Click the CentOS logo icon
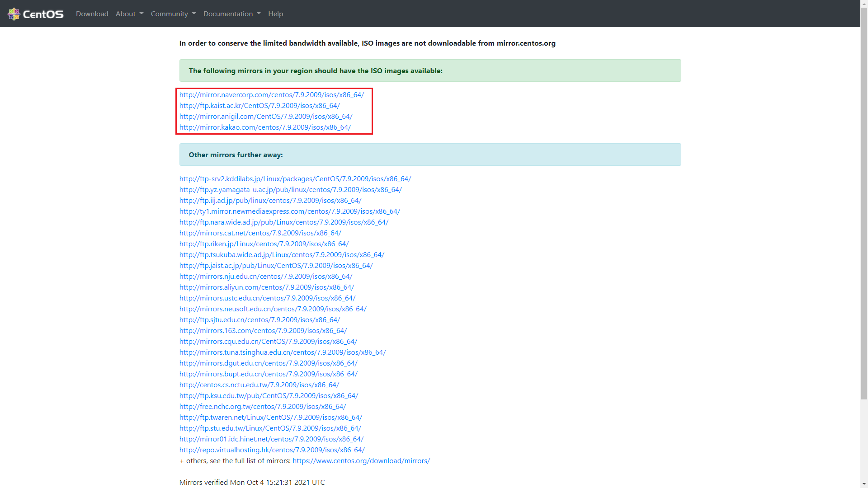Viewport: 868px width, 488px height. 14,14
